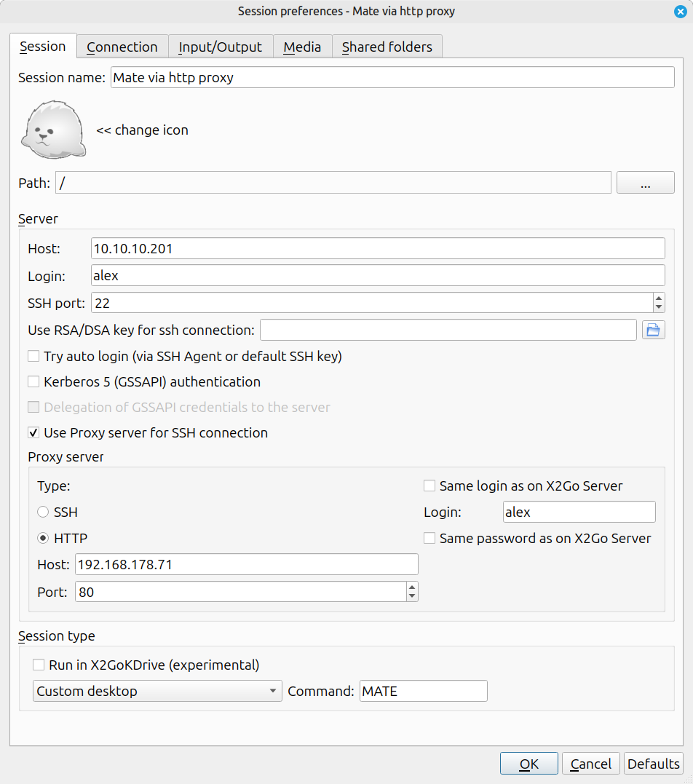Click the resize grip in the dialog corner
693x784 pixels.
(688, 779)
